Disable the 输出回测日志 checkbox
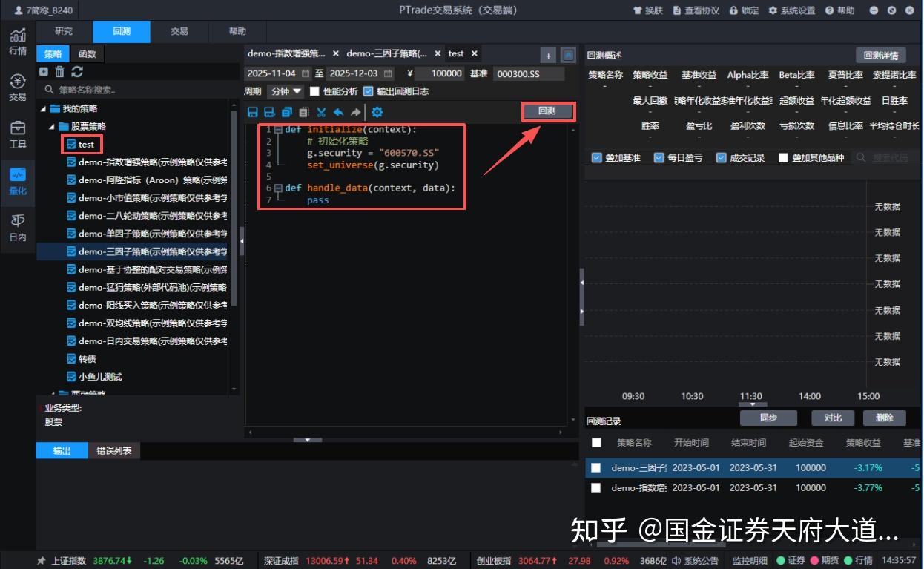 368,91
